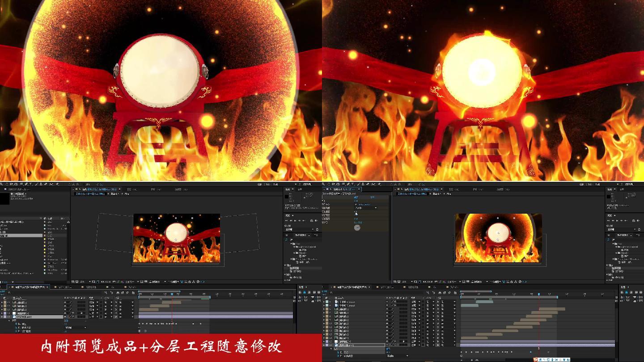The width and height of the screenshot is (644, 362).
Task: Jump to first frame in left Preview panel
Action: pyautogui.click(x=286, y=221)
